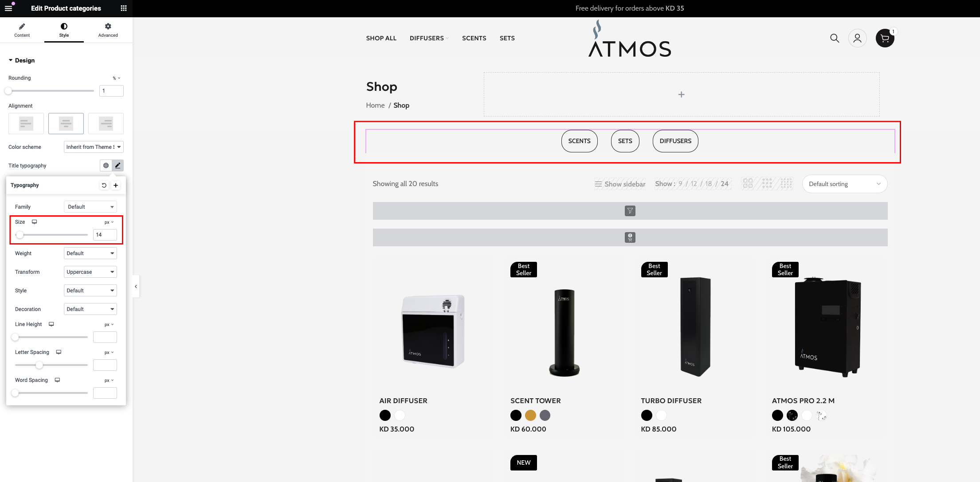Click the filter widget funnel icon

click(x=630, y=211)
